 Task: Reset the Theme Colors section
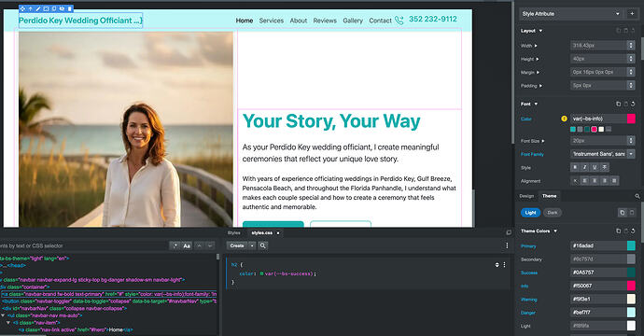point(633,231)
